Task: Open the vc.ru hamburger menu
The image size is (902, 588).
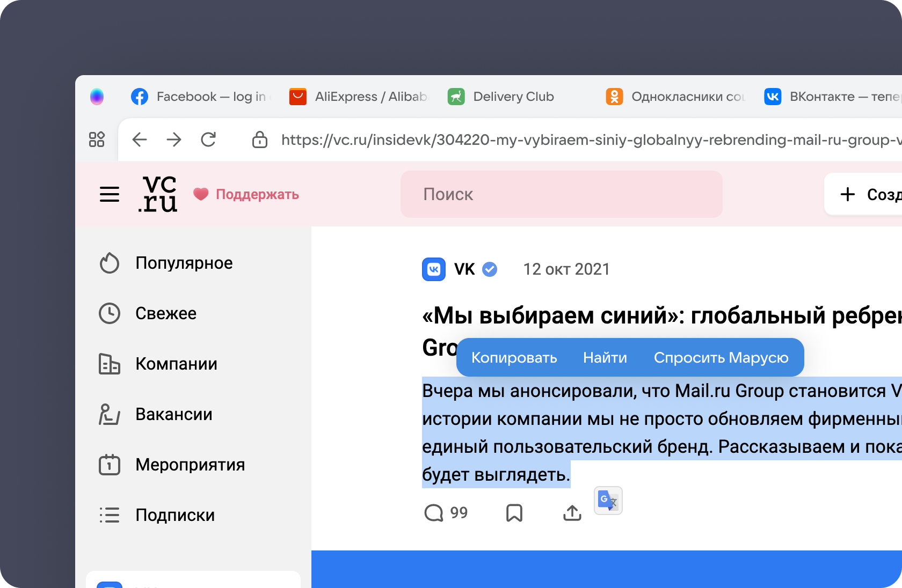Action: 110,194
